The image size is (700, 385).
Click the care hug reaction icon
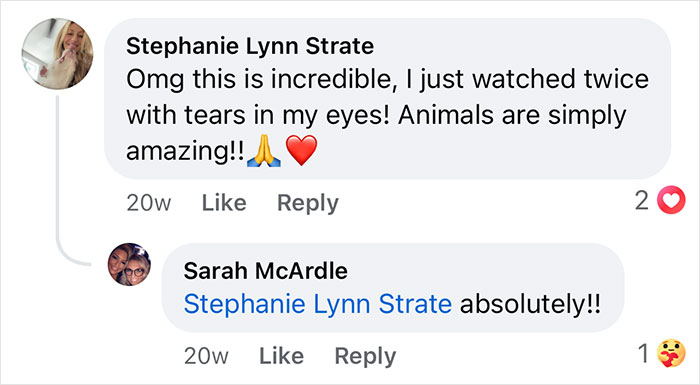671,353
